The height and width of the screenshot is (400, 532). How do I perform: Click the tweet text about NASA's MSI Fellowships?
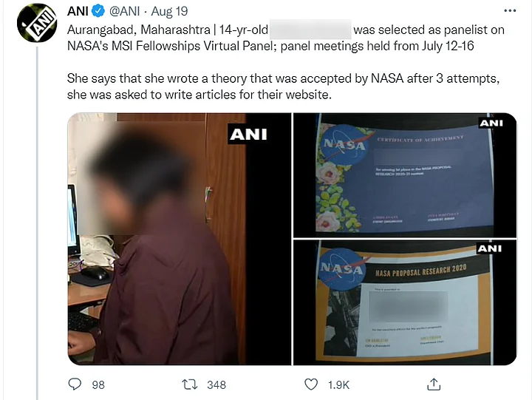[286, 38]
